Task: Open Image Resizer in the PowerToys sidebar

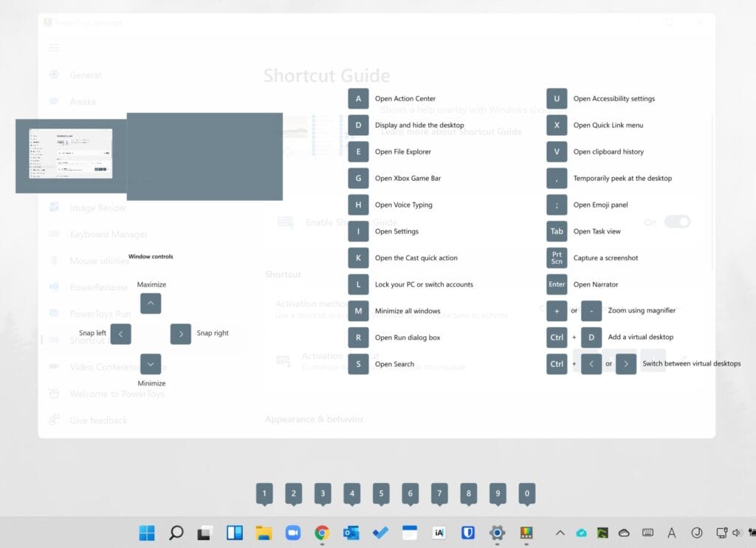Action: [98, 208]
